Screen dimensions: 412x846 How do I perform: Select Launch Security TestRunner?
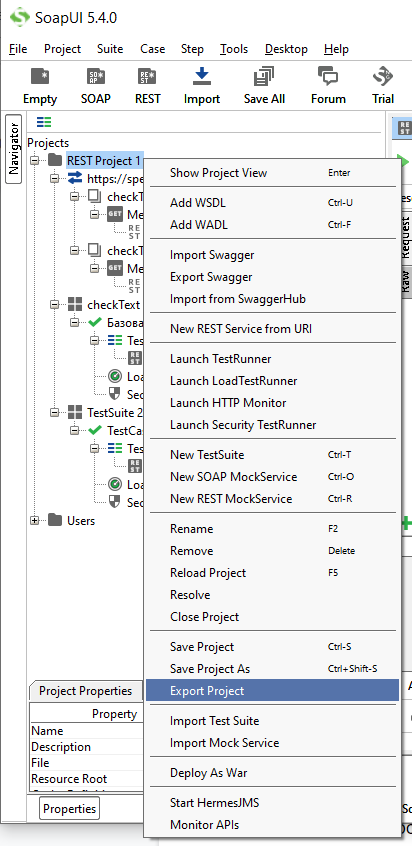point(272,425)
